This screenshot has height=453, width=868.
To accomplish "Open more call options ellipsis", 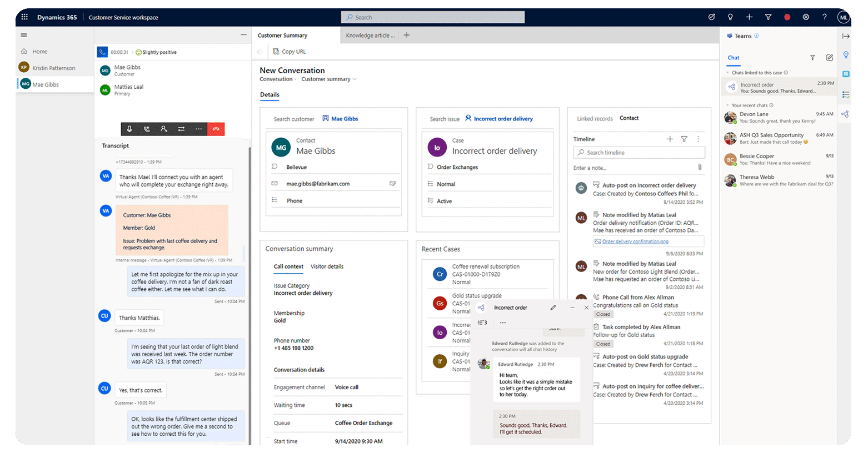I will (198, 129).
